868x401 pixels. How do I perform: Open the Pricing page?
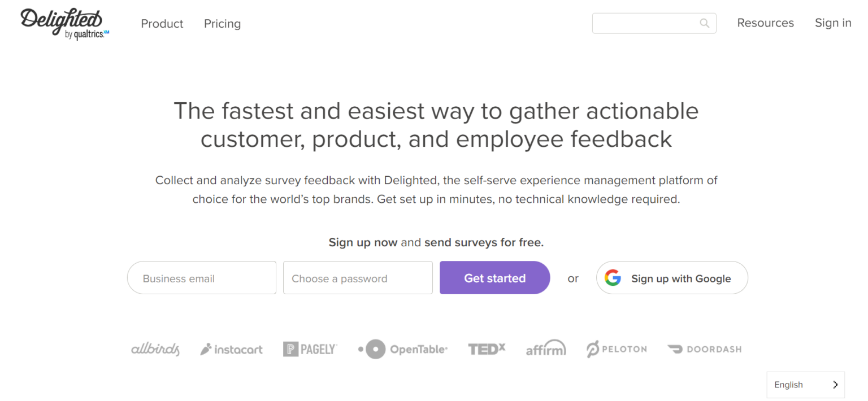pos(222,24)
